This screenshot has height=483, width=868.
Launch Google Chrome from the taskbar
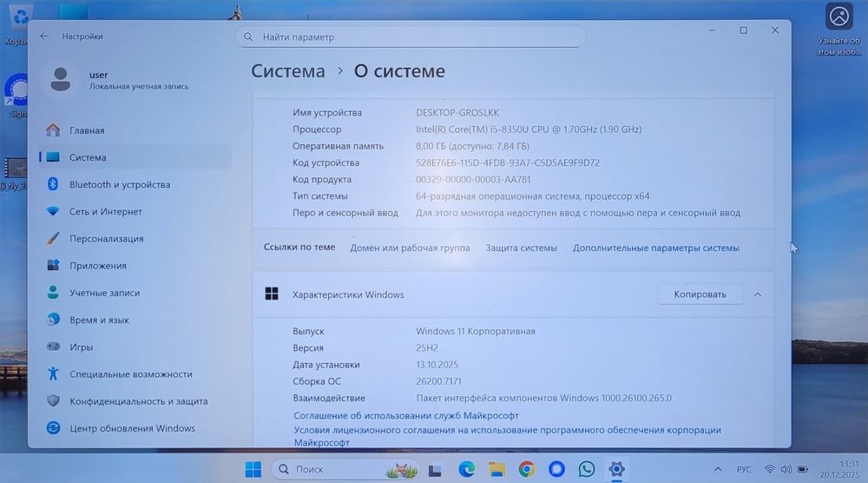pos(527,470)
